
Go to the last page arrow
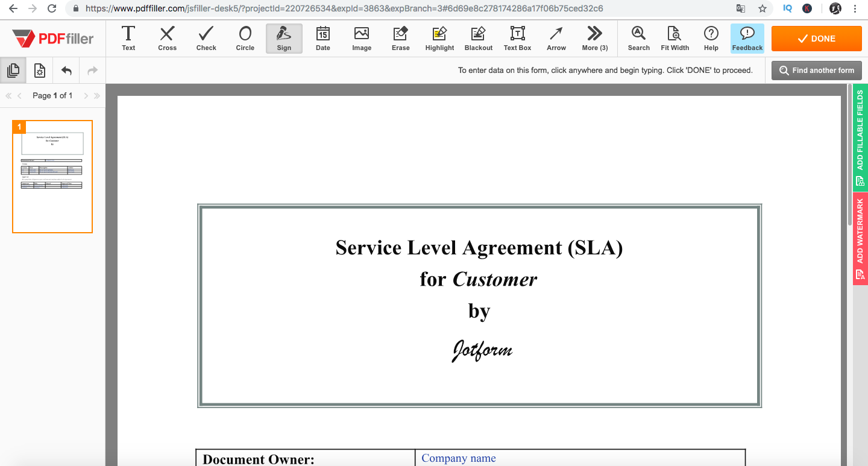(x=96, y=95)
